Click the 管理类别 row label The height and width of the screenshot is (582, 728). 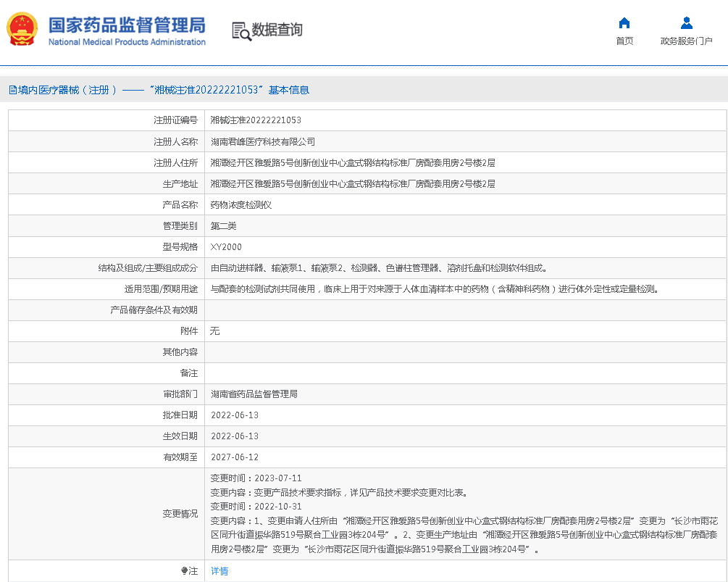pyautogui.click(x=180, y=225)
